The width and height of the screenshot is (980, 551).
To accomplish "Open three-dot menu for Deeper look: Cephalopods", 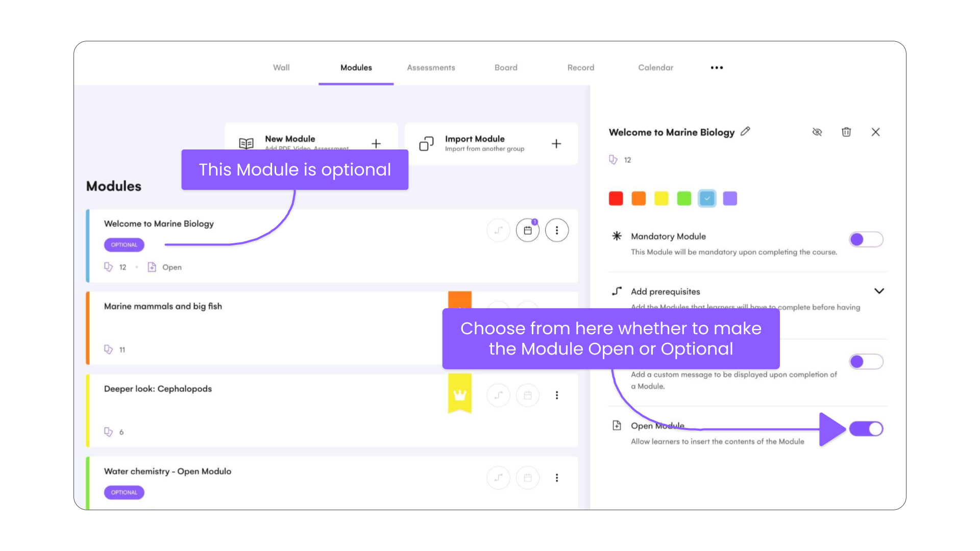I will point(557,395).
